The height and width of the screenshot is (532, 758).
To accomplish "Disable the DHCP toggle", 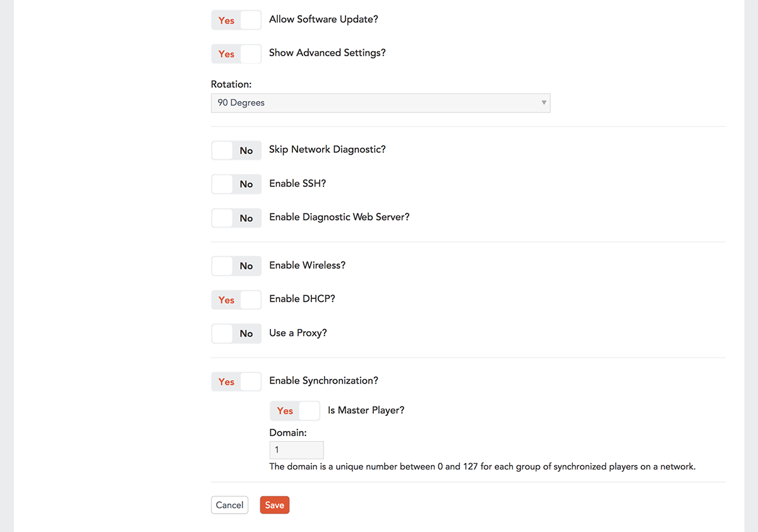I will coord(236,300).
